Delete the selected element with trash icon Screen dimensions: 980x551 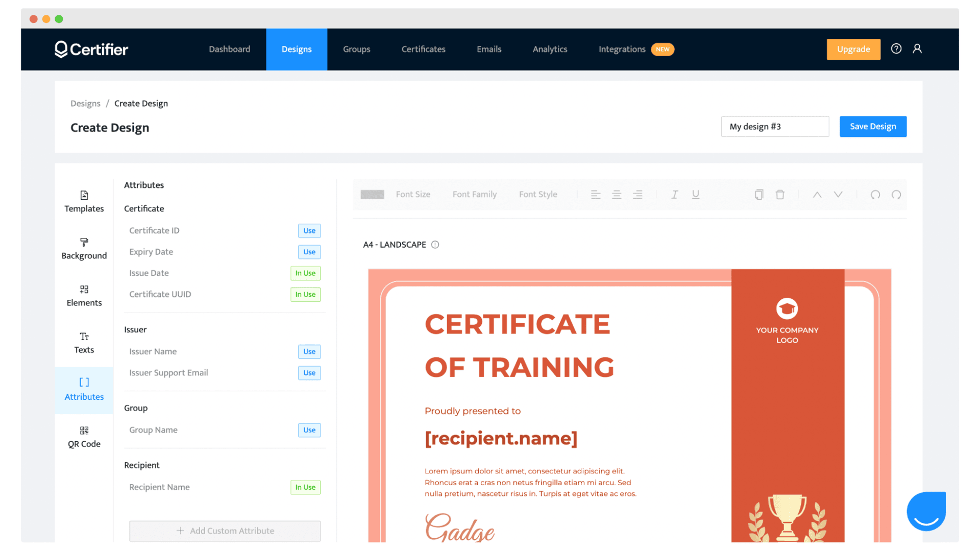tap(780, 195)
